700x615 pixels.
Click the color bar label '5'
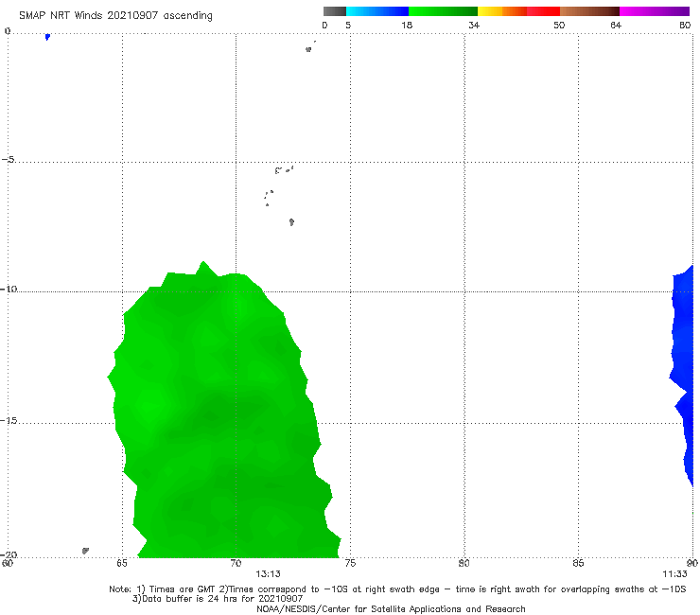click(348, 25)
